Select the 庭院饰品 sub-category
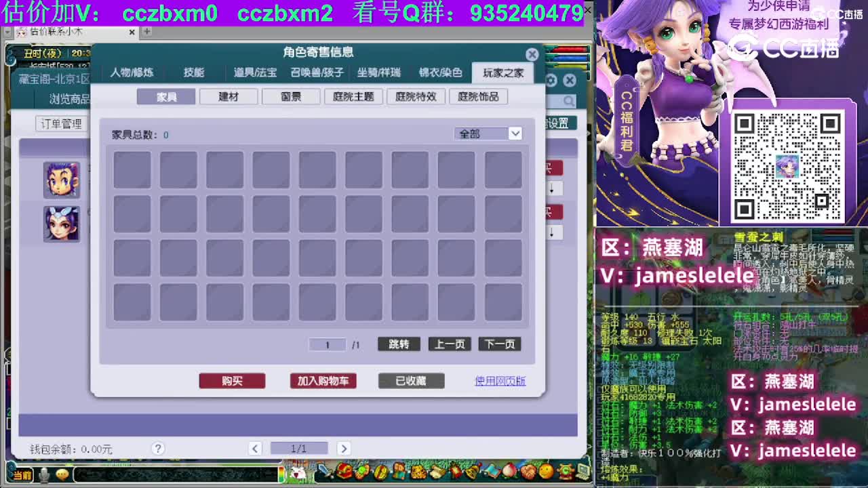Viewport: 868px width, 488px height. pos(478,97)
